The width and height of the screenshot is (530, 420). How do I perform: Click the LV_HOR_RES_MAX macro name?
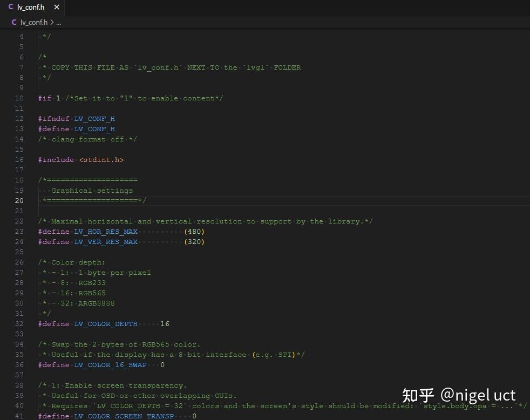point(106,231)
